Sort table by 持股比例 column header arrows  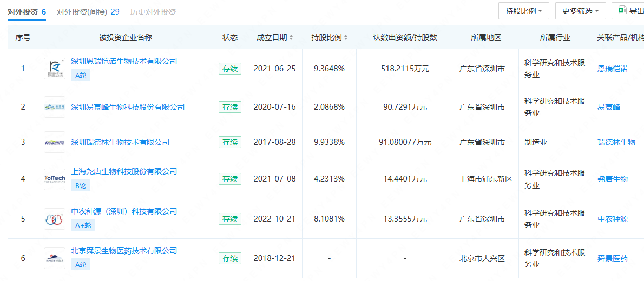[x=346, y=38]
